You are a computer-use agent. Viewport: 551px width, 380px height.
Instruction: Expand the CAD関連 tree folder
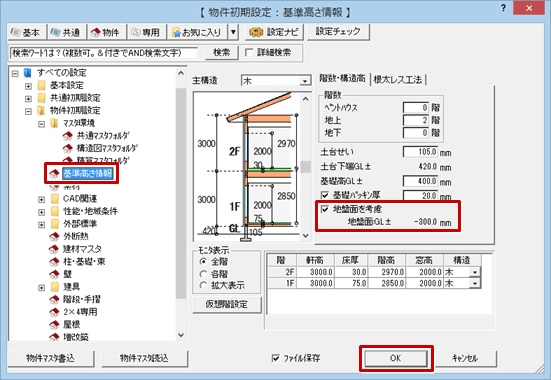tap(41, 199)
